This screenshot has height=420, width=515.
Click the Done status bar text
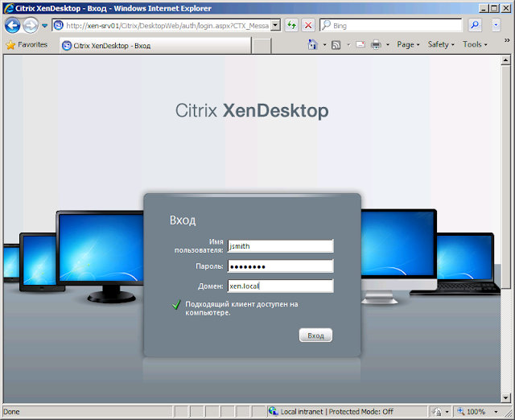pos(11,411)
